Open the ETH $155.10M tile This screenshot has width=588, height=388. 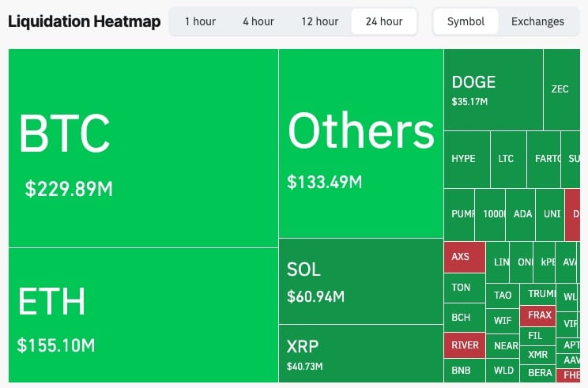tap(142, 315)
